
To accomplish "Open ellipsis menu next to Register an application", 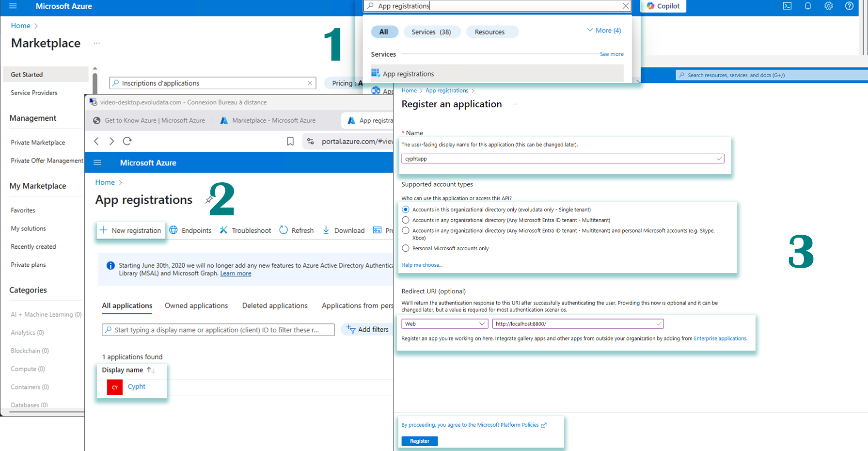I will [x=515, y=104].
